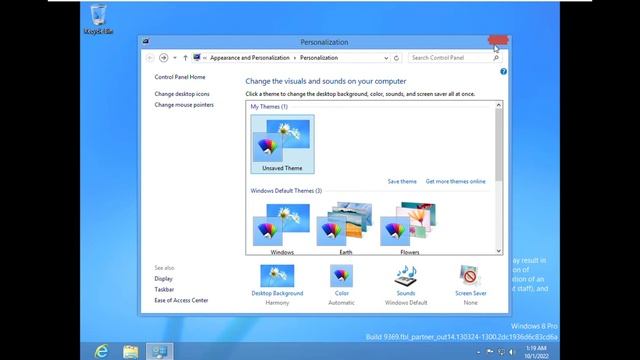
Task: Open volume speaker tray icon
Action: tap(512, 352)
